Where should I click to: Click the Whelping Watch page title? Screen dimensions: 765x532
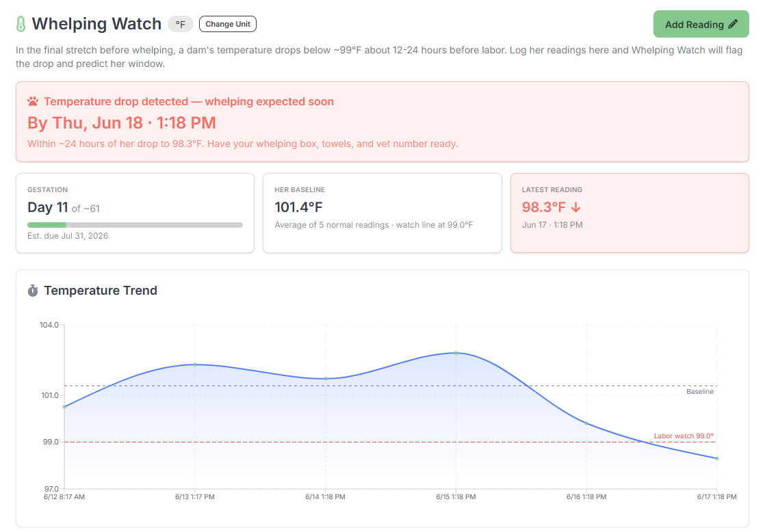96,24
